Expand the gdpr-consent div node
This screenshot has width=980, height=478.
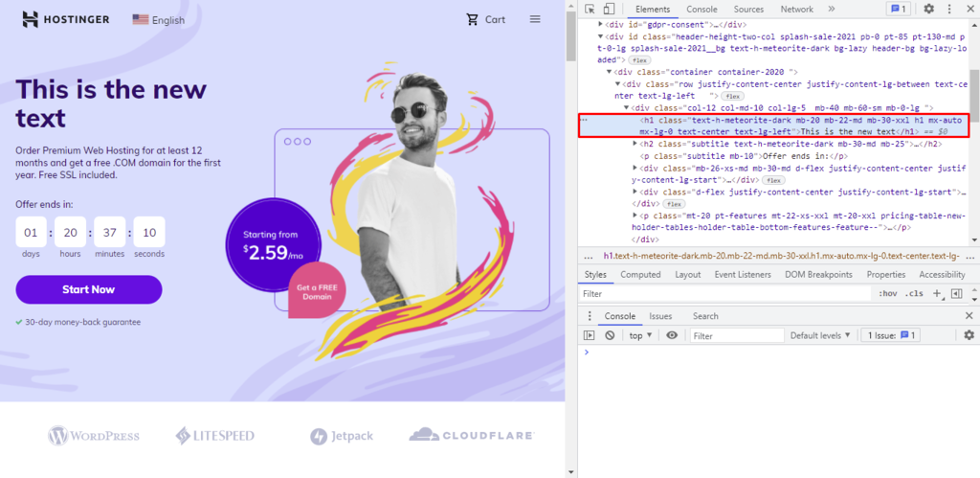(601, 24)
